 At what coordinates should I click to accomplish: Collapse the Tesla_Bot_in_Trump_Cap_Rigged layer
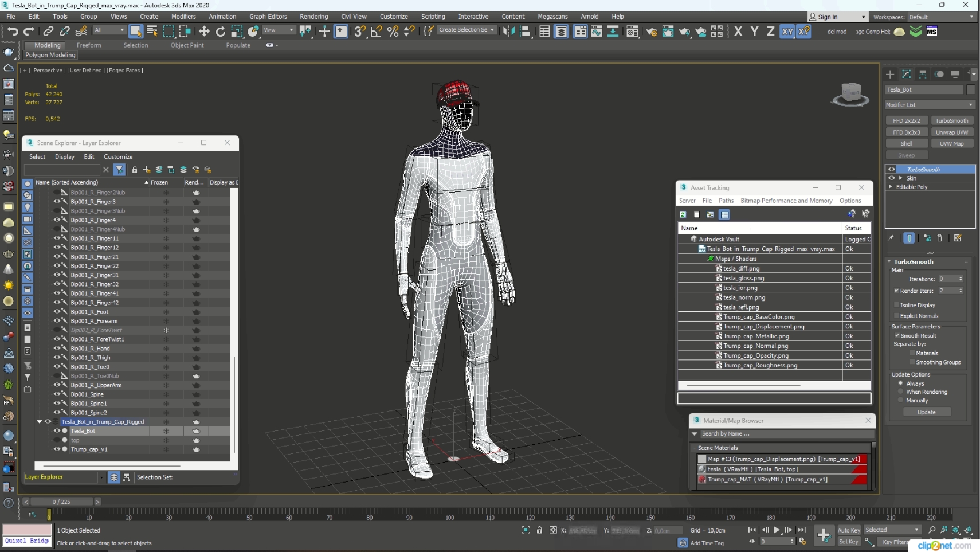point(40,422)
